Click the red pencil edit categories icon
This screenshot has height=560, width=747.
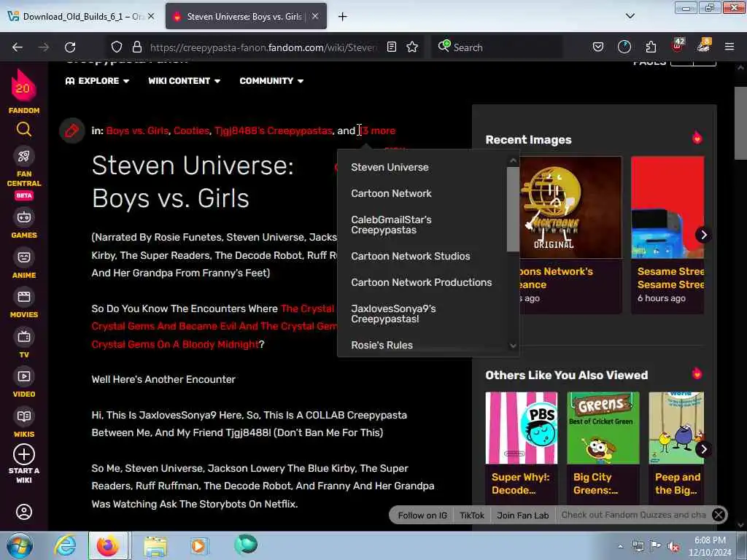coord(72,131)
